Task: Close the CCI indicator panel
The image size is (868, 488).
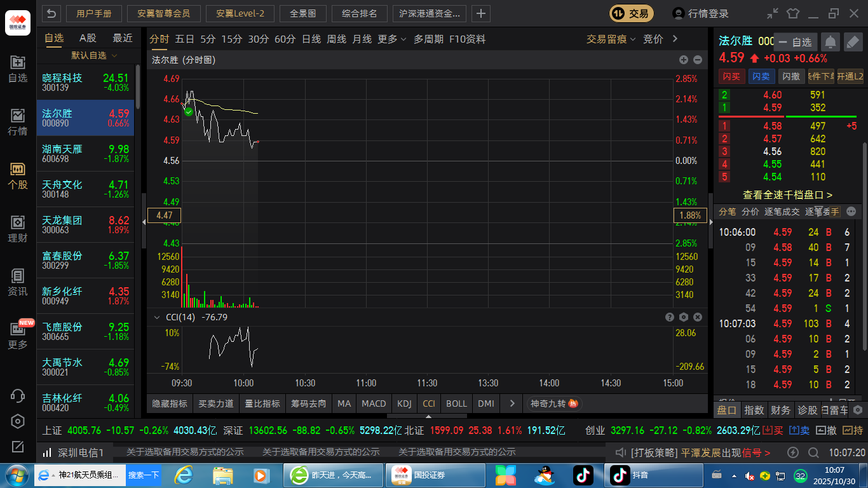Action: click(698, 317)
